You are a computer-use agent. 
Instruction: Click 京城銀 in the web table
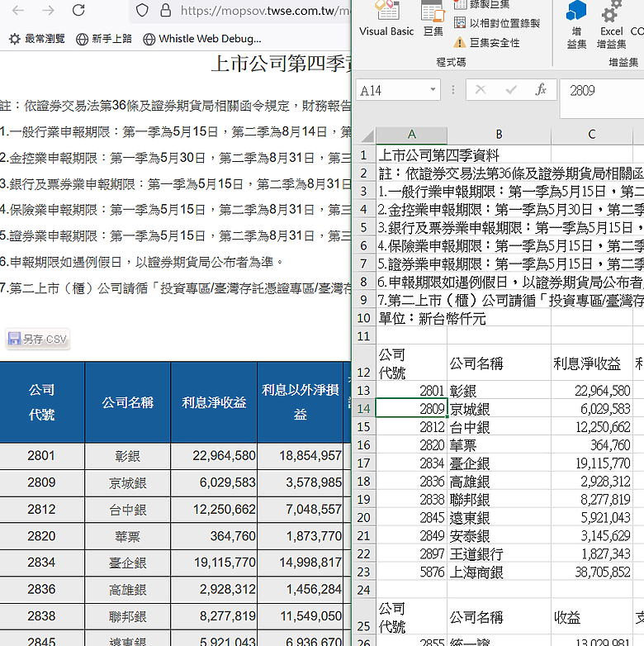[128, 483]
